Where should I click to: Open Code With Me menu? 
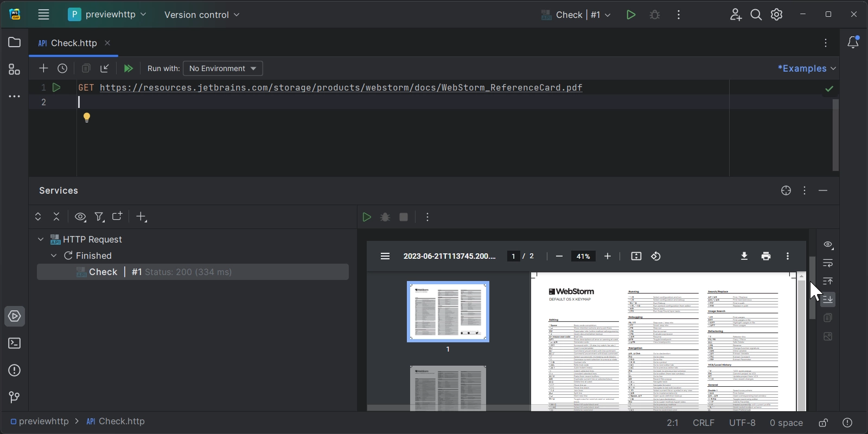point(736,15)
